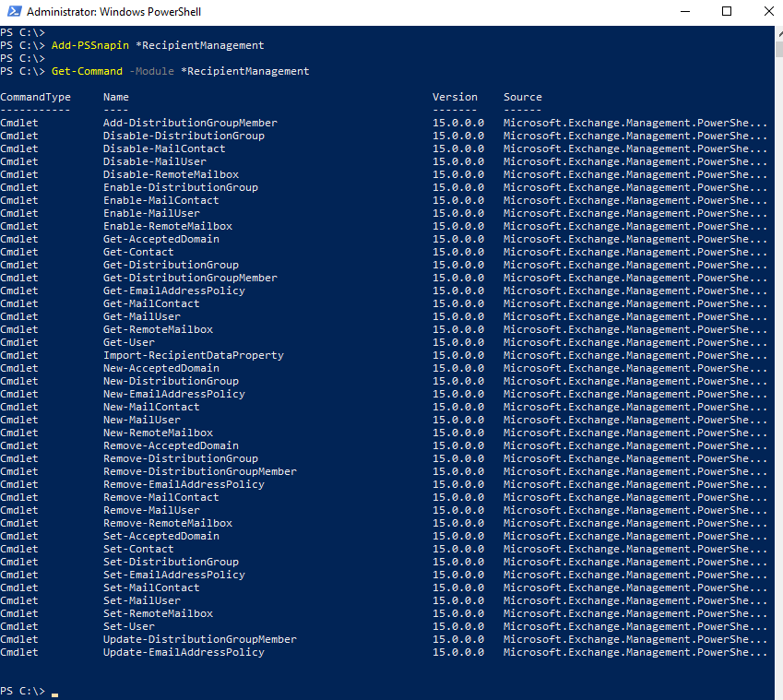Image resolution: width=783 pixels, height=700 pixels.
Task: Click Enable-MailContact cmdlet name
Action: click(161, 201)
